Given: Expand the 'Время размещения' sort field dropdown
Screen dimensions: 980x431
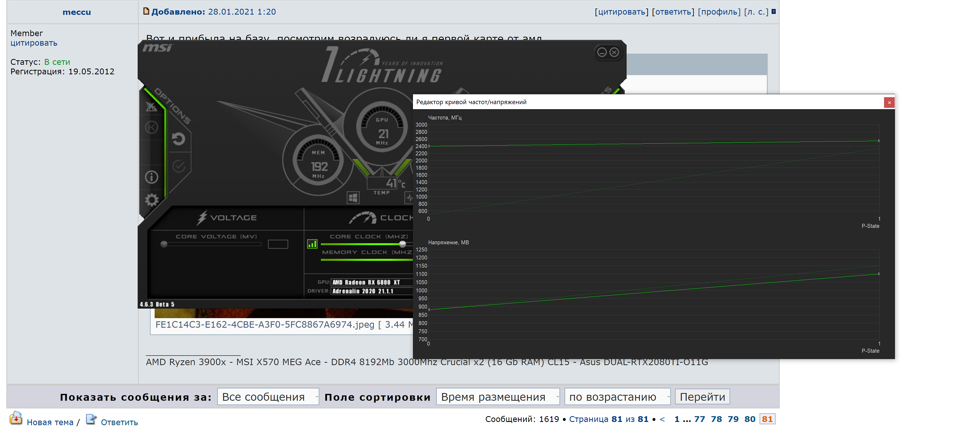Looking at the screenshot, I should (498, 397).
